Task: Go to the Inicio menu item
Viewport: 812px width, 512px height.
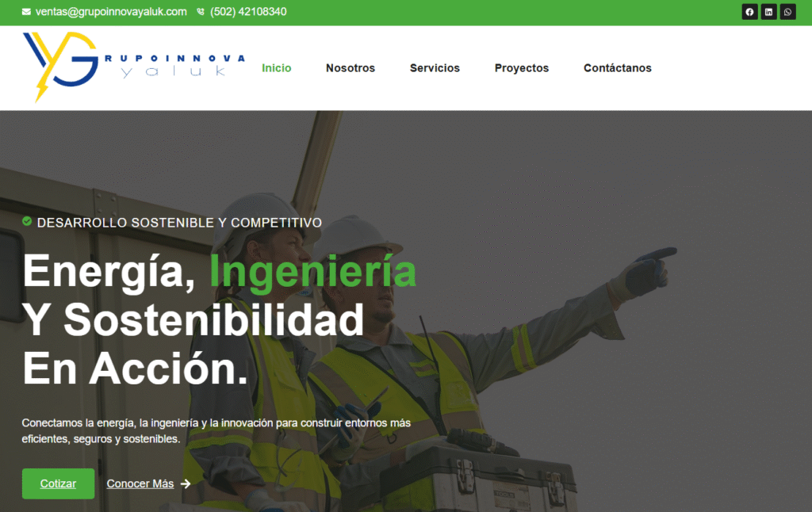Action: 277,68
